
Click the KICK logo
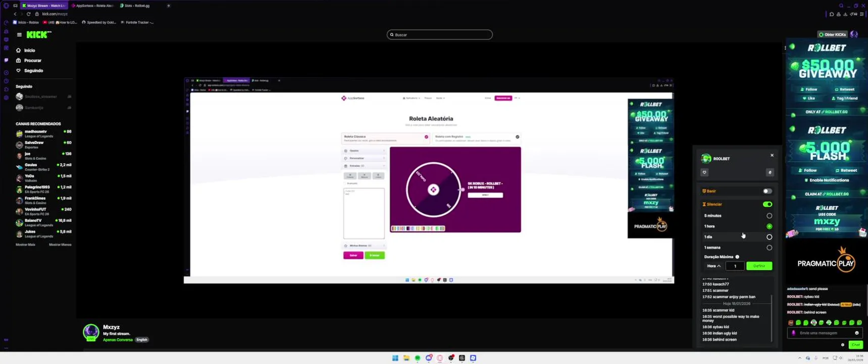pyautogui.click(x=38, y=34)
